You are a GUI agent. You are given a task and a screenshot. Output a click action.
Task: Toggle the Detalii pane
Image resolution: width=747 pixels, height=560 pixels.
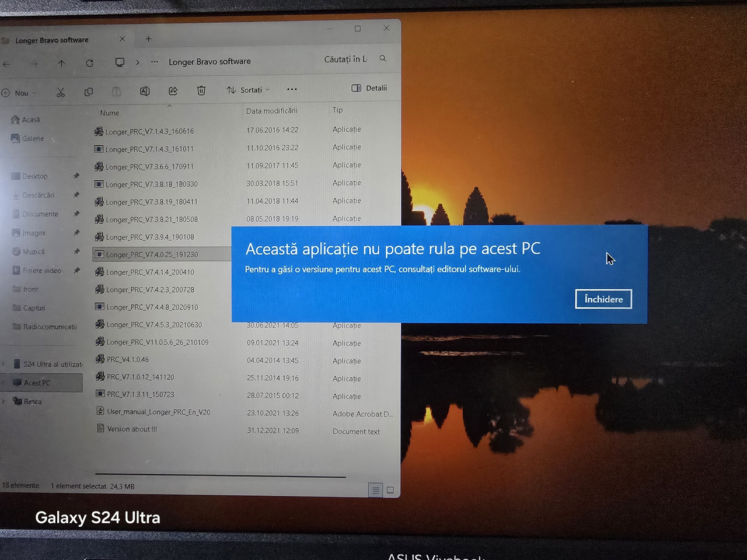pos(369,88)
